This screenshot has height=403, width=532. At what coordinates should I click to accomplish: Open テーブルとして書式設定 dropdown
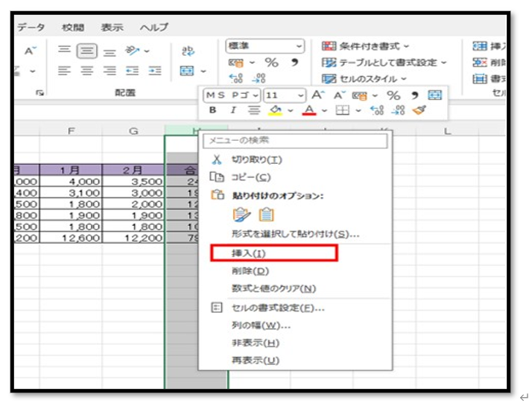pos(384,63)
